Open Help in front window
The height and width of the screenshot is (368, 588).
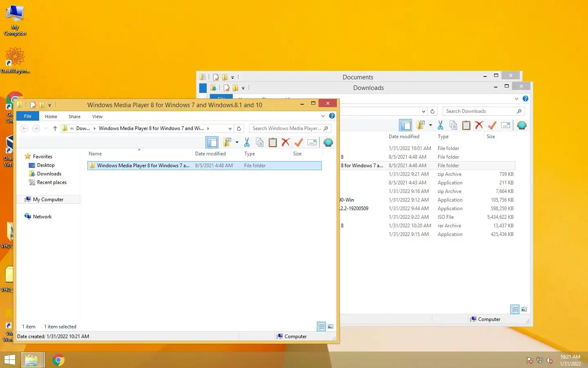pyautogui.click(x=332, y=116)
